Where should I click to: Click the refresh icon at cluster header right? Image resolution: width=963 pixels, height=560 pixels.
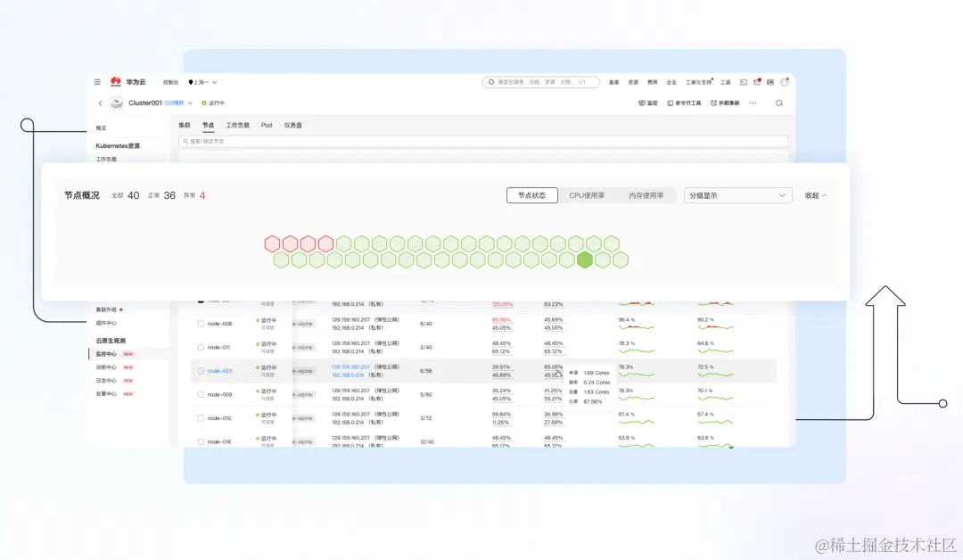pyautogui.click(x=779, y=103)
